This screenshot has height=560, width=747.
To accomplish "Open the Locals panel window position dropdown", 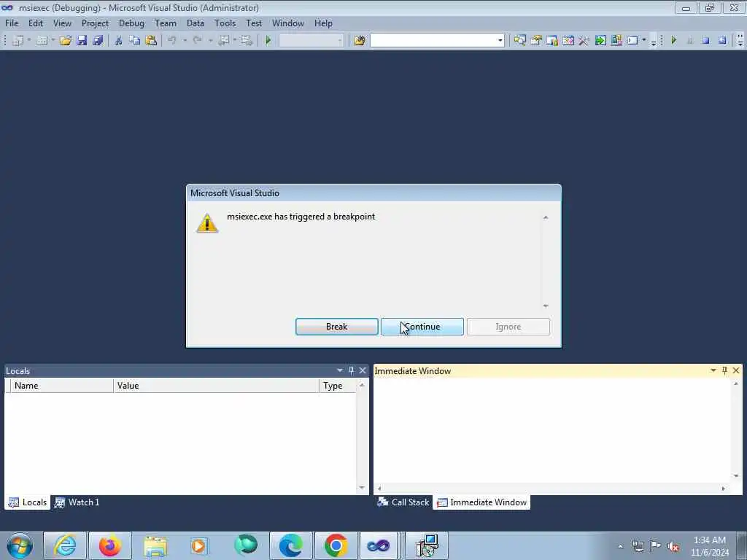I will coord(340,370).
